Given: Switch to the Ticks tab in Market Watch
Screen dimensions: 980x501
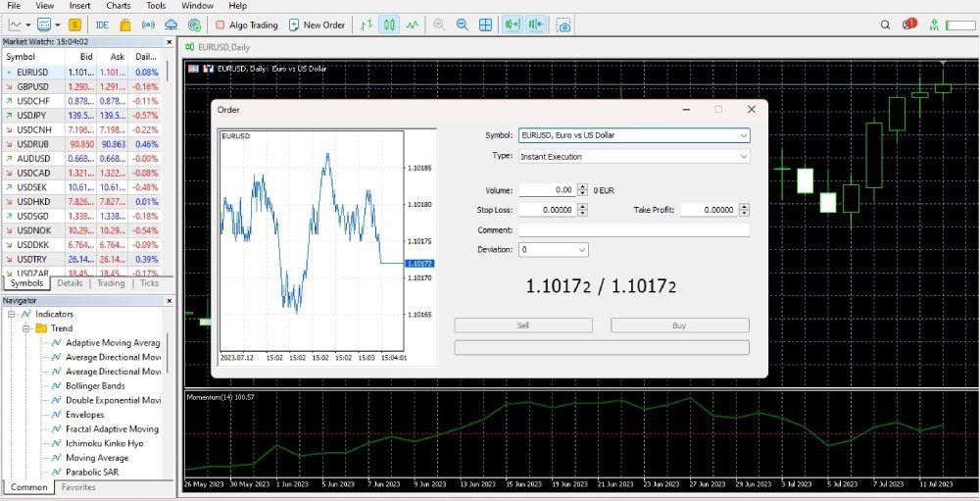Looking at the screenshot, I should [x=149, y=283].
